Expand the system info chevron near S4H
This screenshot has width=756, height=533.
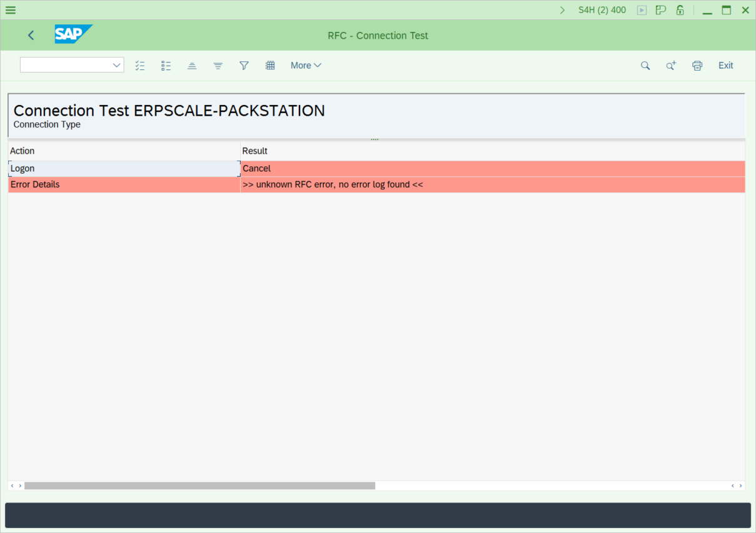click(x=562, y=10)
